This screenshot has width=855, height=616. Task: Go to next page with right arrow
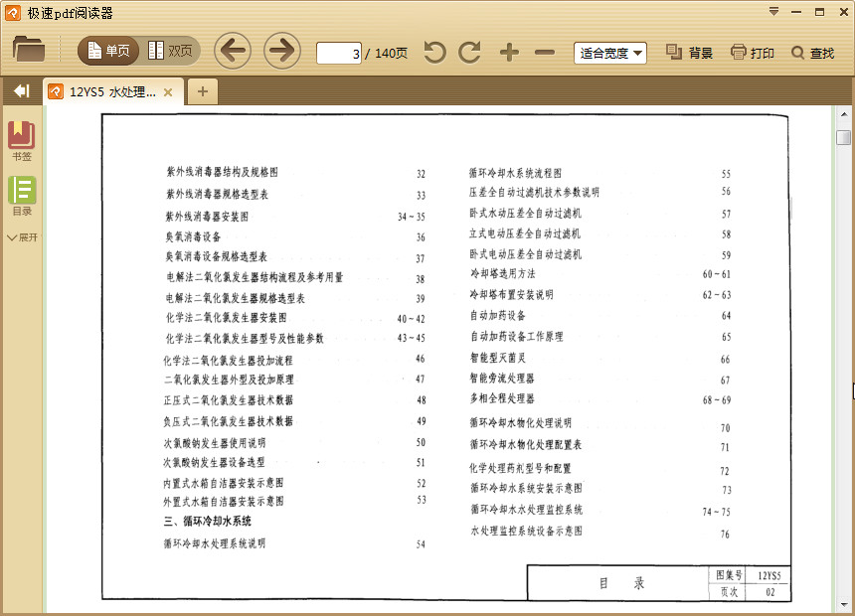(x=282, y=51)
